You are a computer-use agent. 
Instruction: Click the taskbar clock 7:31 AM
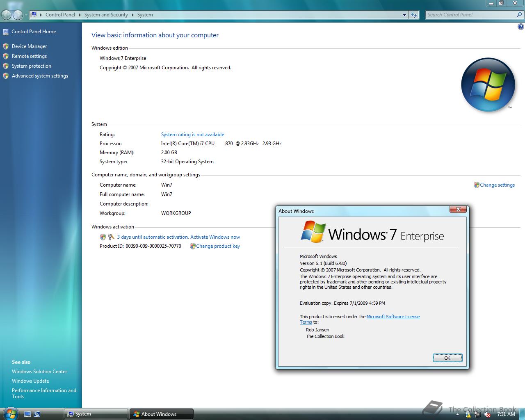pyautogui.click(x=506, y=414)
